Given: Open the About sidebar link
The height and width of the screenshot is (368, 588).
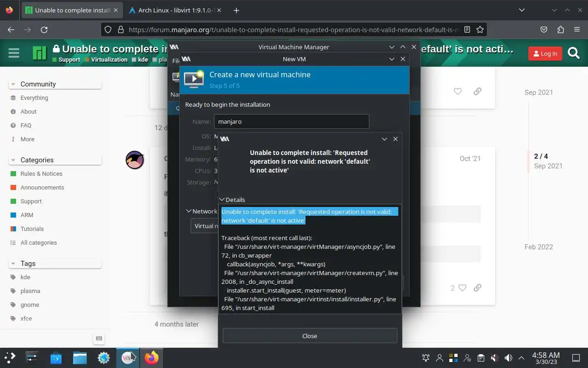Looking at the screenshot, I should [28, 111].
